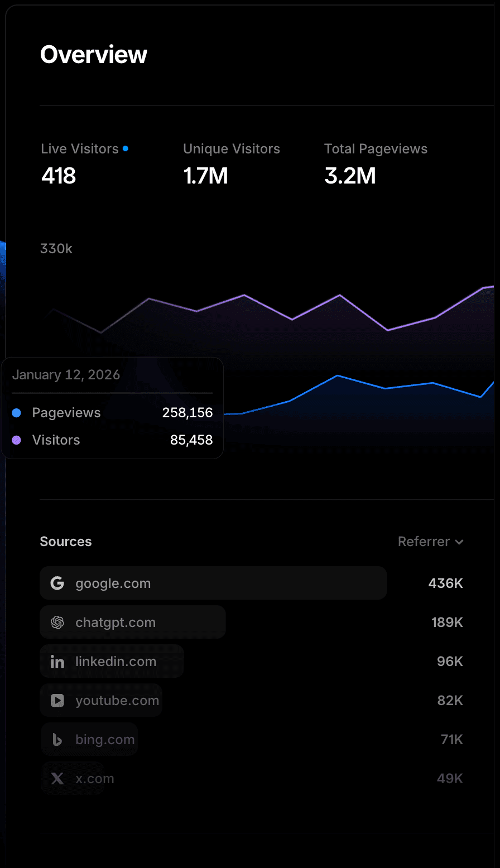Click the 82K count for youtube.com
The image size is (500, 868).
point(450,701)
